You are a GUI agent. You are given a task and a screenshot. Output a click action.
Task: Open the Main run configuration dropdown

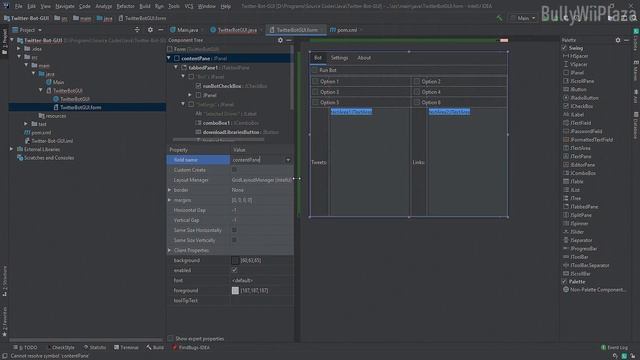pos(524,18)
